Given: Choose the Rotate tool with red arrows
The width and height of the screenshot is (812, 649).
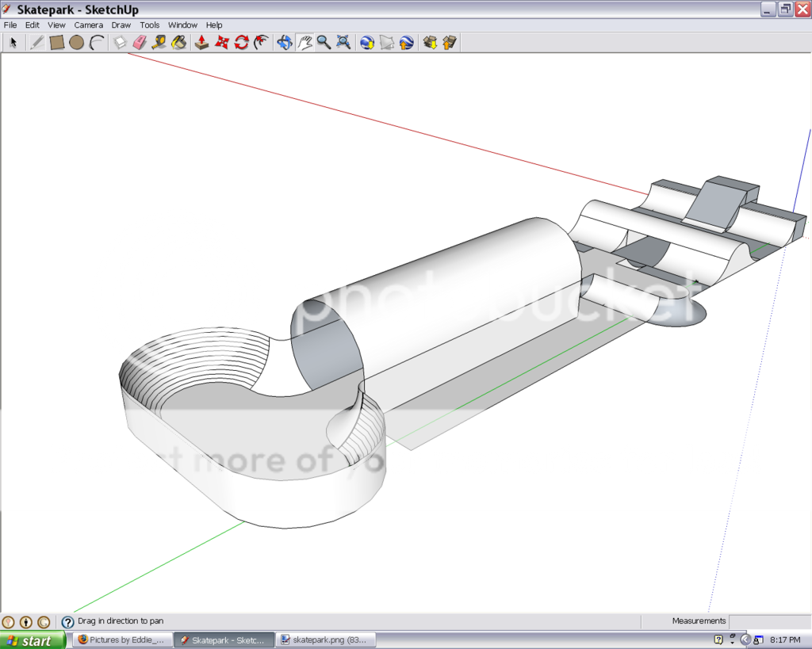Looking at the screenshot, I should tap(242, 43).
